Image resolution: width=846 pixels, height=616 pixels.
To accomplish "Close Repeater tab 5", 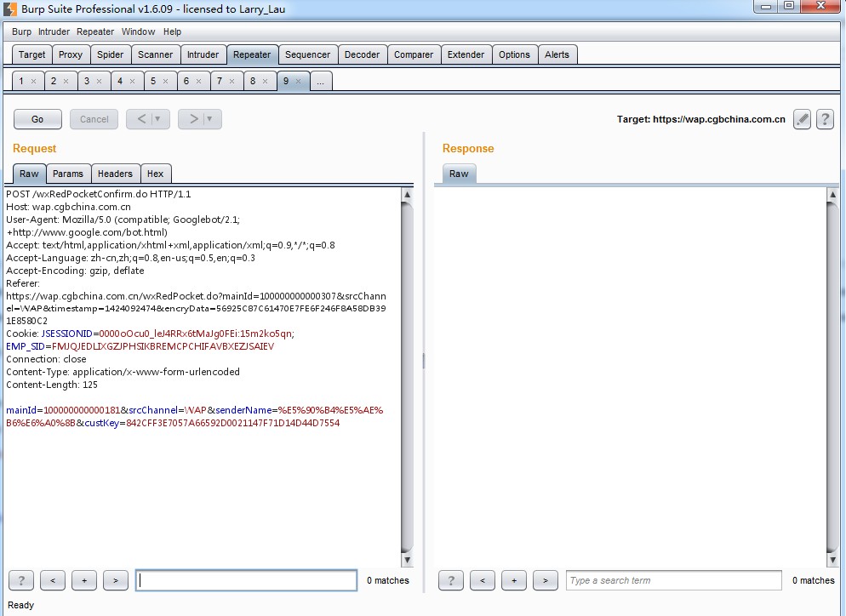I will click(166, 82).
